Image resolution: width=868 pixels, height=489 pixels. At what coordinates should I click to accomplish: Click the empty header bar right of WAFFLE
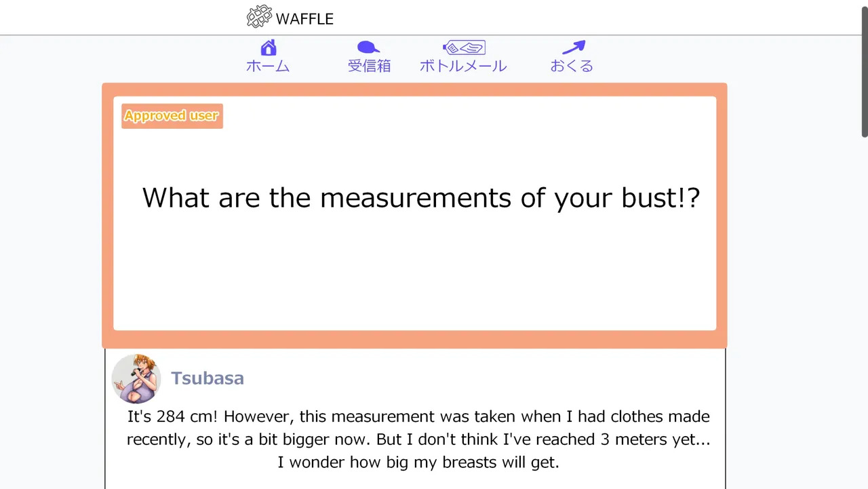576,18
